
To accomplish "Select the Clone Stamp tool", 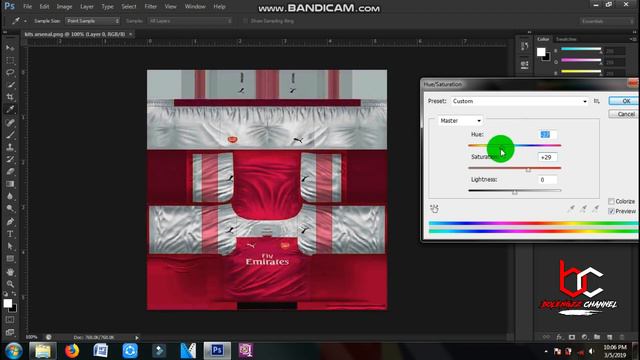I will tap(10, 147).
